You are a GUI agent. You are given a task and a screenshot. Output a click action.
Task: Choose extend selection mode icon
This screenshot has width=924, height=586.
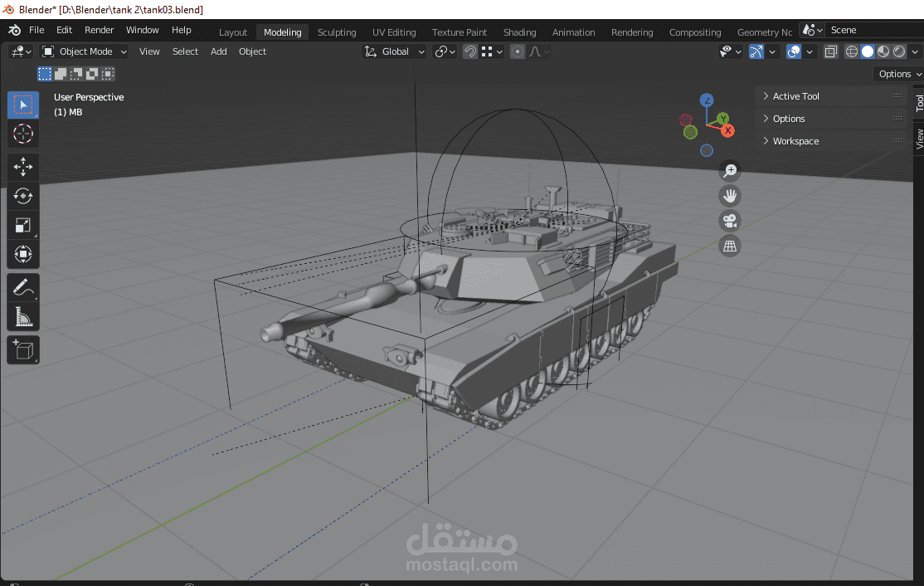pyautogui.click(x=61, y=74)
